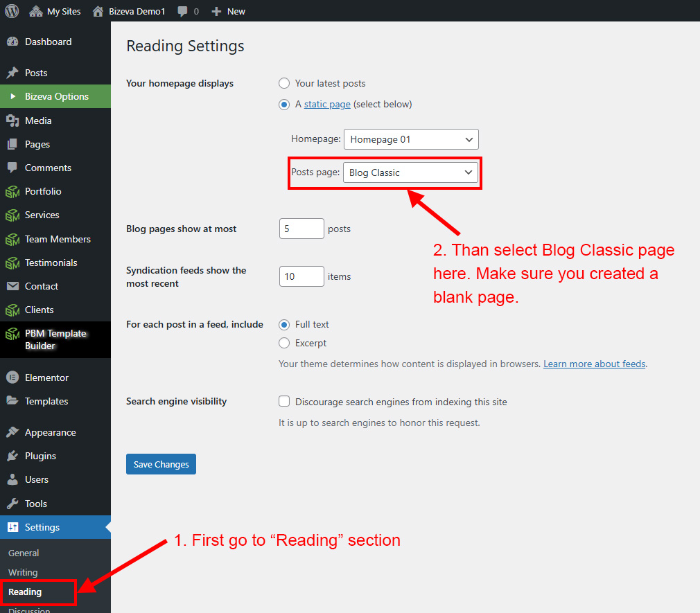This screenshot has width=700, height=613.
Task: Enable 'Discourage search engines' checkbox
Action: 284,402
